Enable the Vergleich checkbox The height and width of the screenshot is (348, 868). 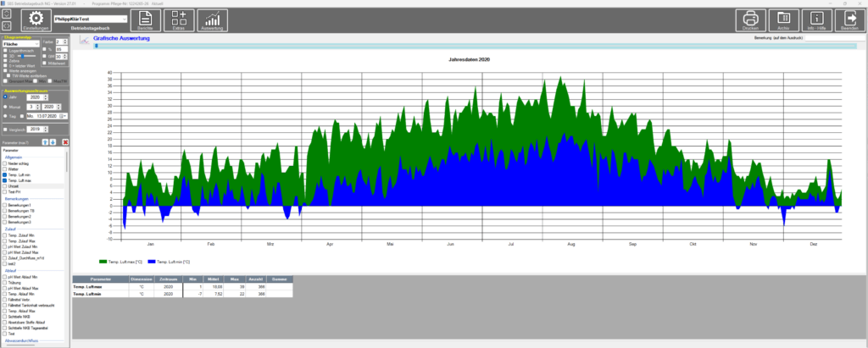(5, 130)
